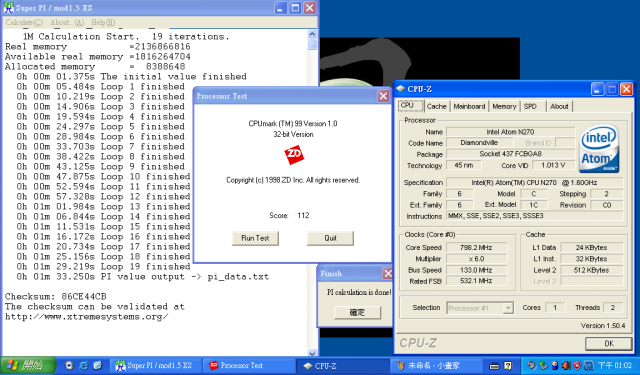The height and width of the screenshot is (375, 640).
Task: Maximize the Super PI window
Action: pyautogui.click(x=295, y=8)
